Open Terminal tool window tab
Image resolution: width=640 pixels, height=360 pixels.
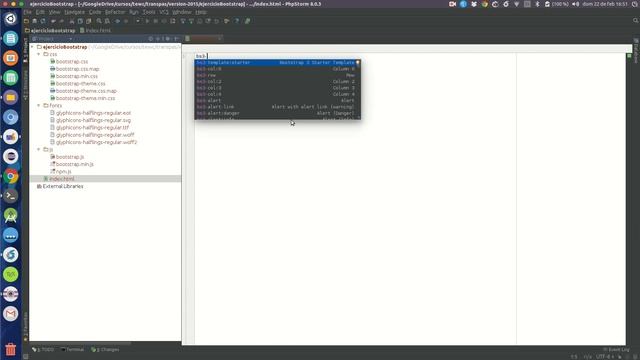(x=72, y=350)
